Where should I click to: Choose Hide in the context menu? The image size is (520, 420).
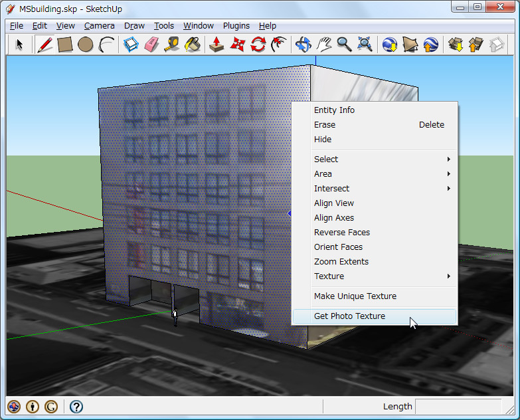pos(374,140)
